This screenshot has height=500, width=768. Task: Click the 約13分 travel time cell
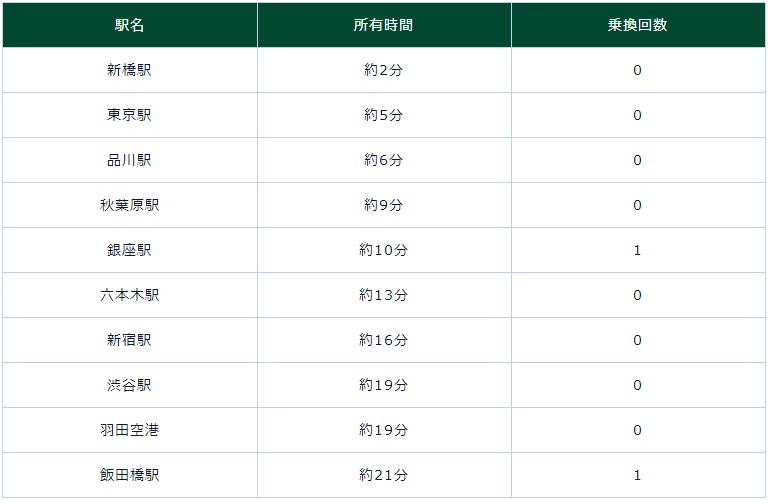coord(384,295)
